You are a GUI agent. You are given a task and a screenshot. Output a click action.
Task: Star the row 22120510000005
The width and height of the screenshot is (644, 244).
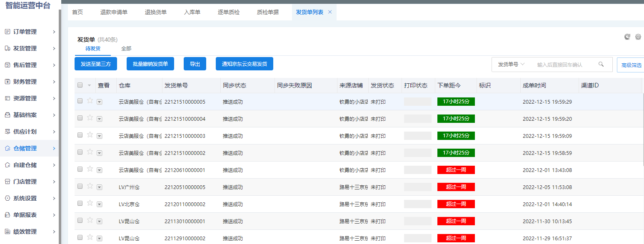[x=90, y=186]
